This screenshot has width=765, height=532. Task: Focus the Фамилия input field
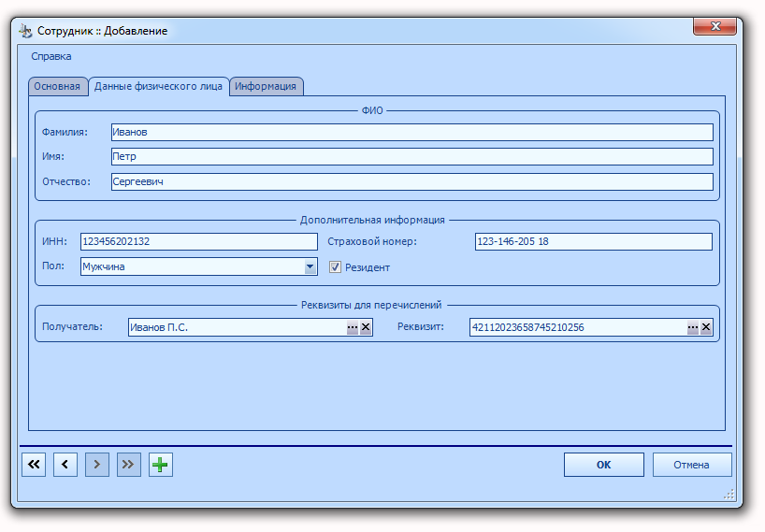pyautogui.click(x=412, y=132)
